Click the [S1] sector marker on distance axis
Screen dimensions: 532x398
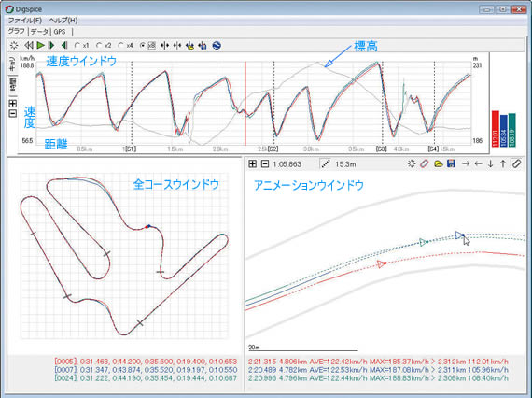click(x=130, y=149)
